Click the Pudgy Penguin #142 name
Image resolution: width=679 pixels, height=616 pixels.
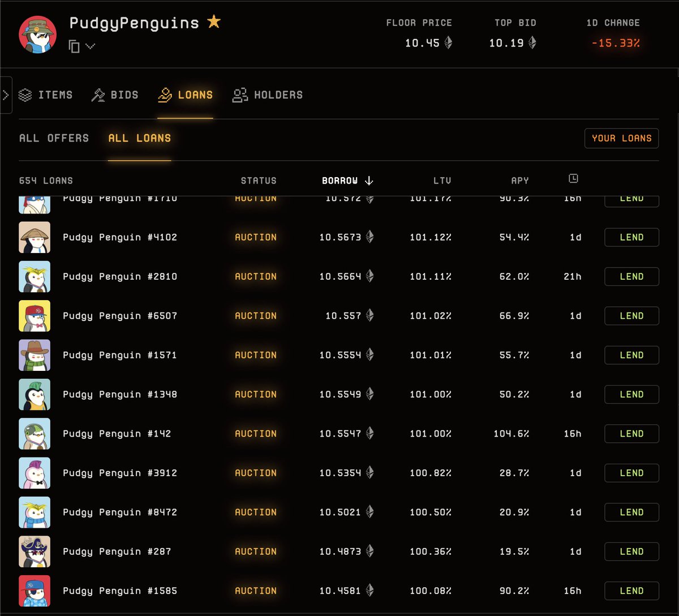click(x=117, y=434)
